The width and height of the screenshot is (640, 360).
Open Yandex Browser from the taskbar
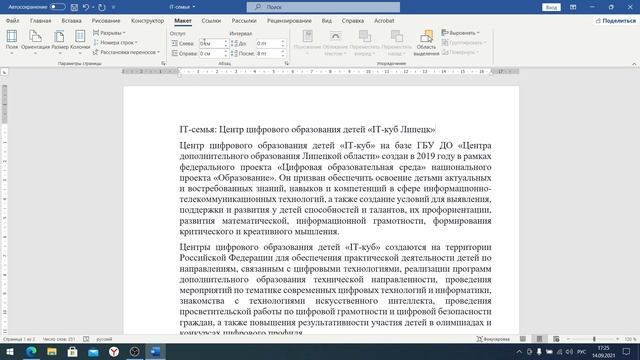[114, 352]
